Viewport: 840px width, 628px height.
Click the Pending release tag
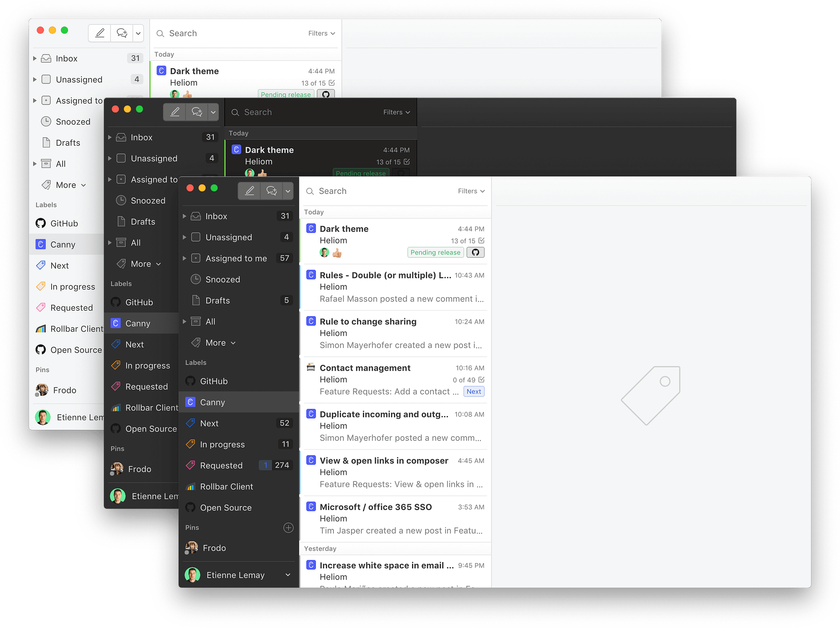click(x=435, y=252)
